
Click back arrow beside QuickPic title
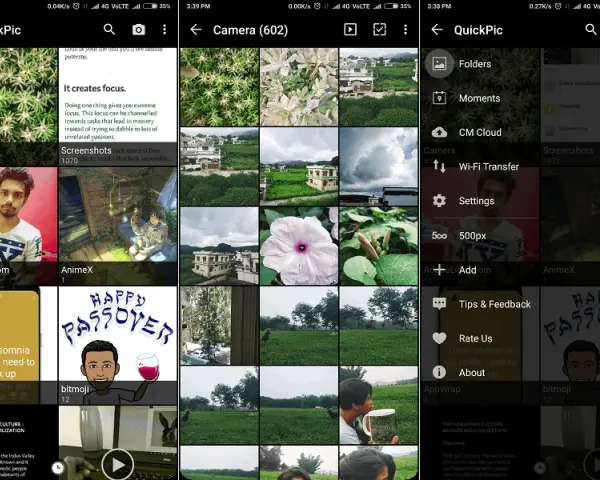pyautogui.click(x=437, y=29)
